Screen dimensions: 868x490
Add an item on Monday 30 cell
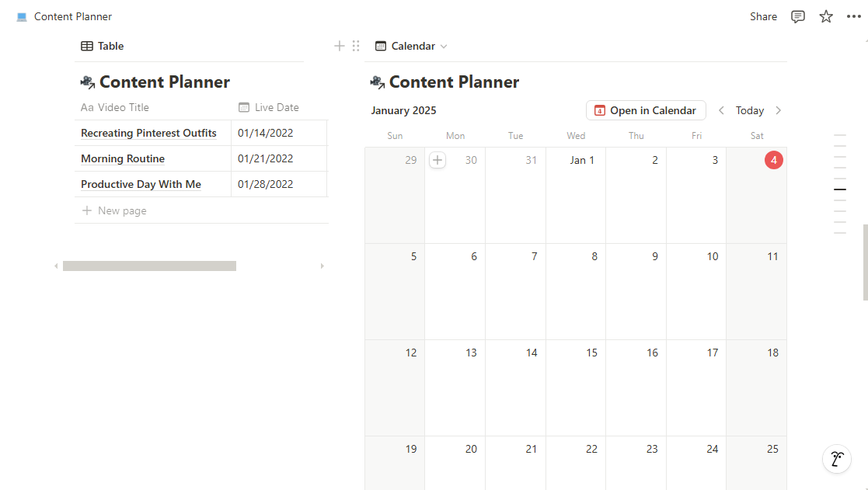pyautogui.click(x=437, y=160)
